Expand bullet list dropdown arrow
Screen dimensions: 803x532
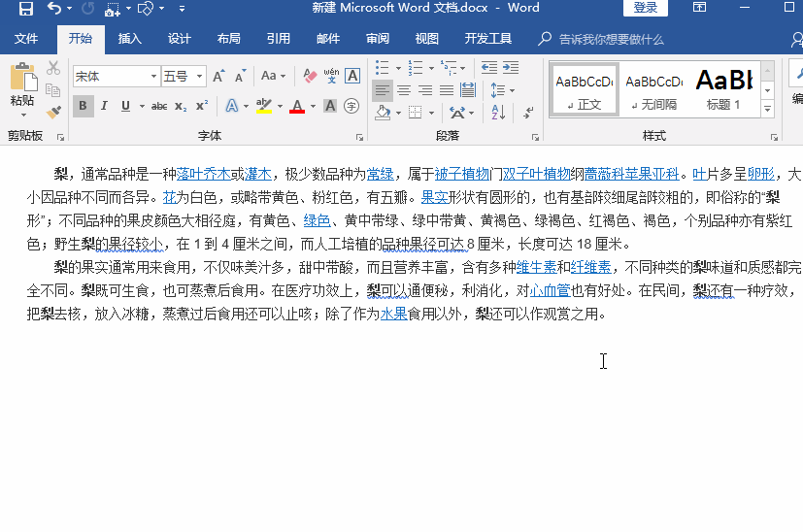click(x=398, y=68)
